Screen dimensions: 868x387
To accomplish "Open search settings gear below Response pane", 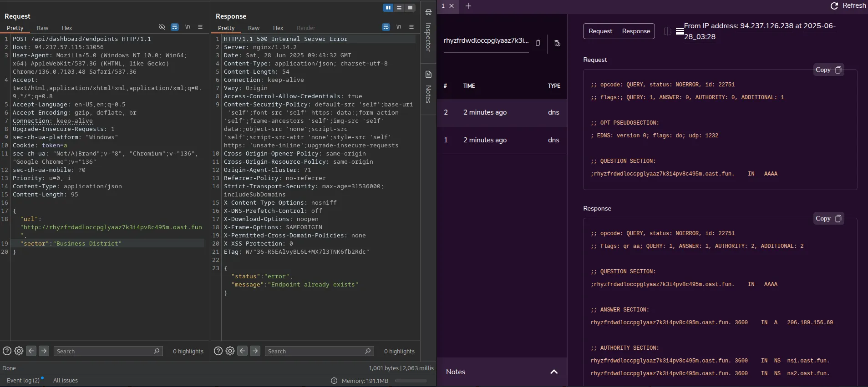I will point(230,351).
